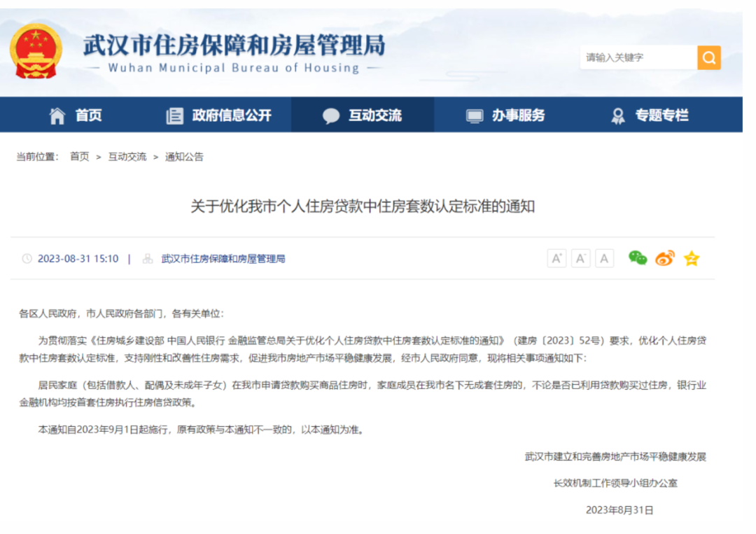
Task: Click the orange search magnifier icon
Action: click(x=708, y=58)
